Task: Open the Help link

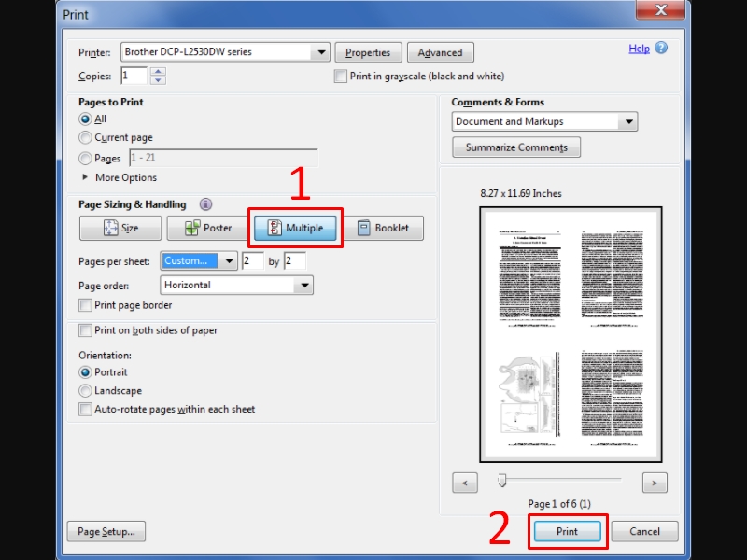Action: 639,49
